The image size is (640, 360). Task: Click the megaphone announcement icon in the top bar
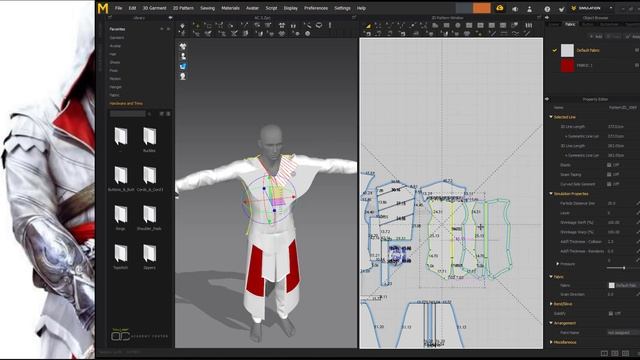click(x=515, y=9)
